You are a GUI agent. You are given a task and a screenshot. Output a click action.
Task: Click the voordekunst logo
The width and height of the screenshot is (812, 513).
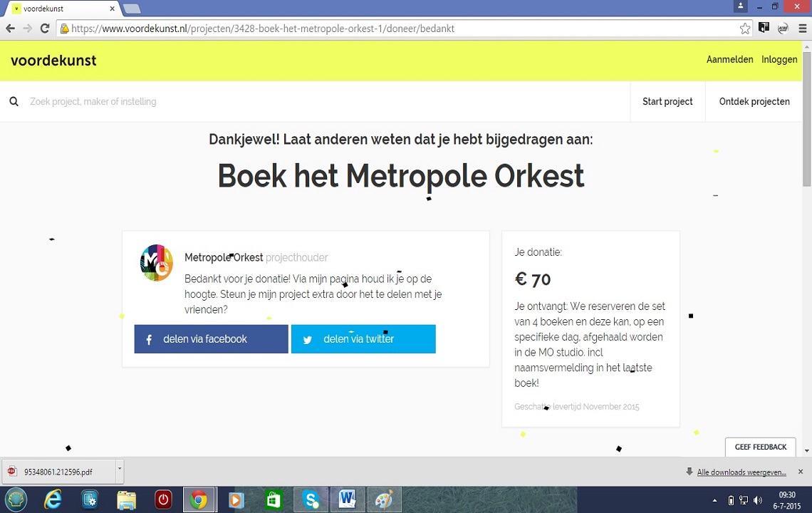pos(53,61)
